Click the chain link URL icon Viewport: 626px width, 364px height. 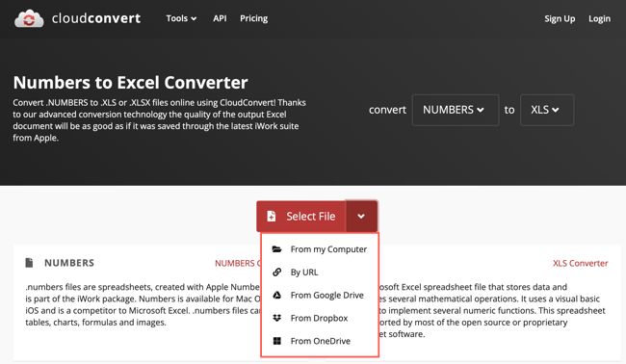pos(276,273)
